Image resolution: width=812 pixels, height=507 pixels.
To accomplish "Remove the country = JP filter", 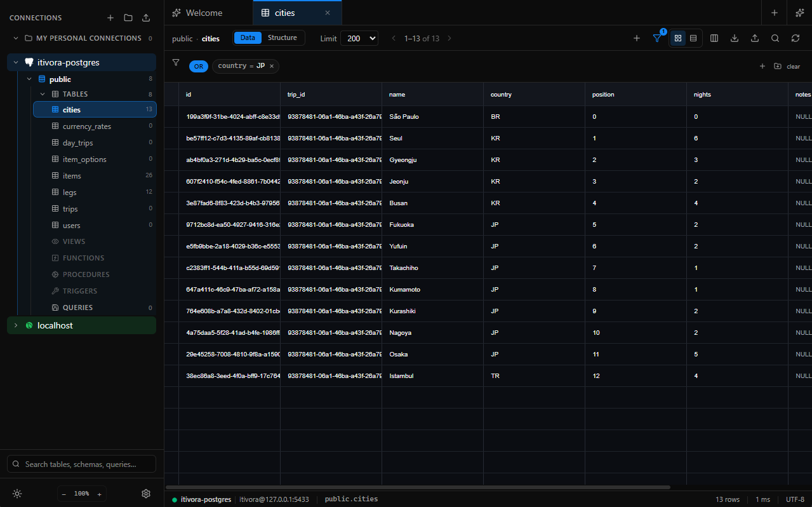I will tap(271, 65).
